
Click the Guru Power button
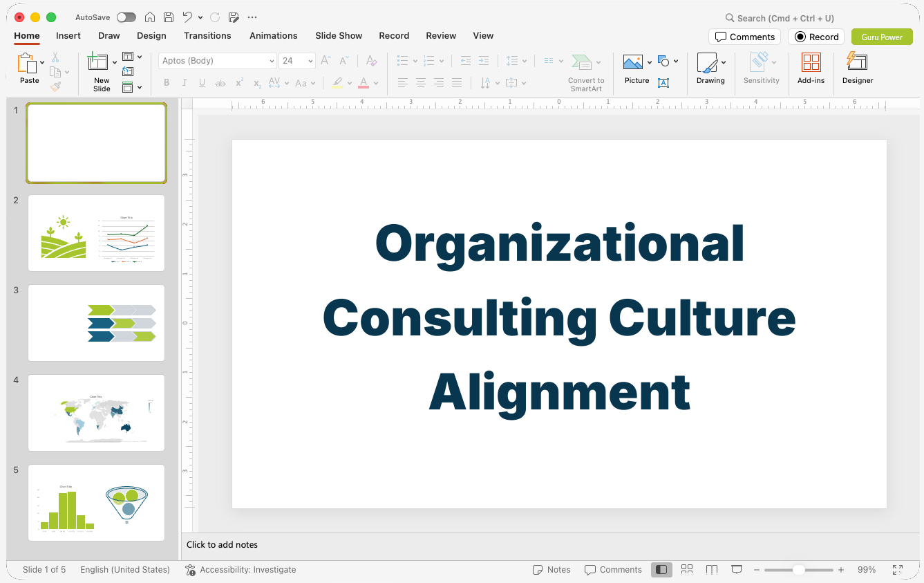coord(882,37)
